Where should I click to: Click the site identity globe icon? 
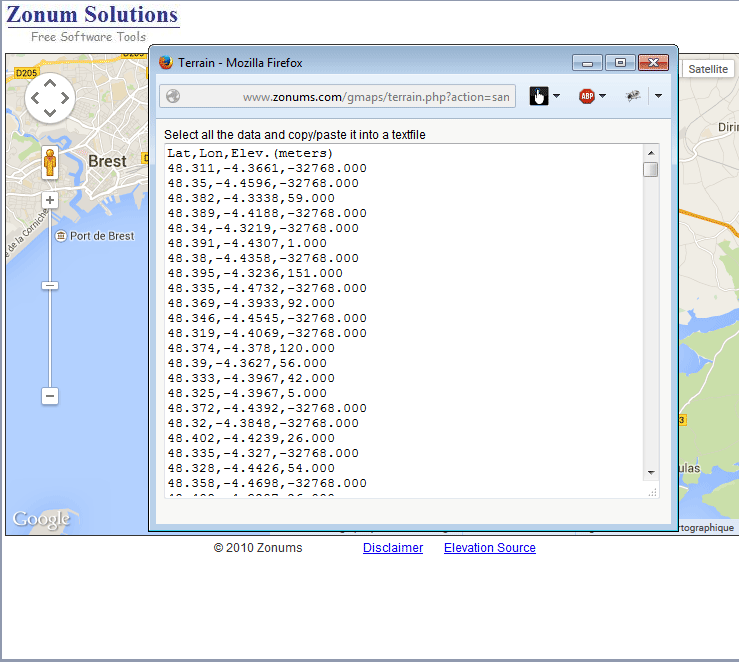pos(173,96)
